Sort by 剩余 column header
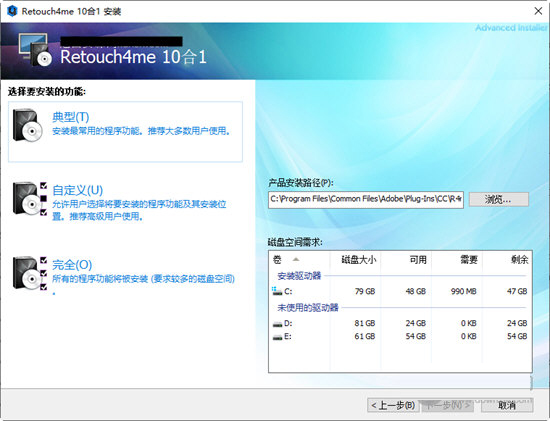The height and width of the screenshot is (421, 550). [x=507, y=260]
